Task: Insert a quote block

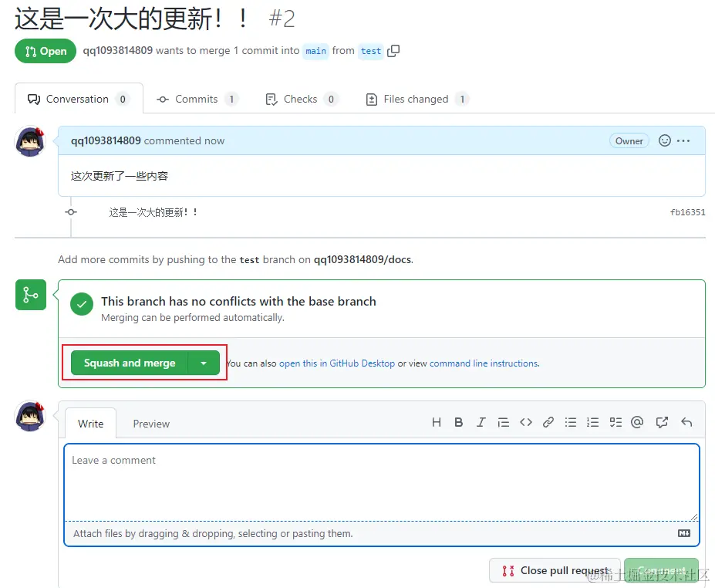Action: [x=504, y=422]
